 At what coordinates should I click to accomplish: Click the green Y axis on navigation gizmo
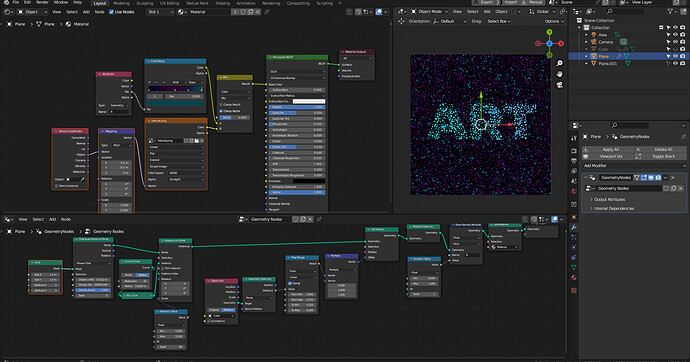(x=549, y=32)
